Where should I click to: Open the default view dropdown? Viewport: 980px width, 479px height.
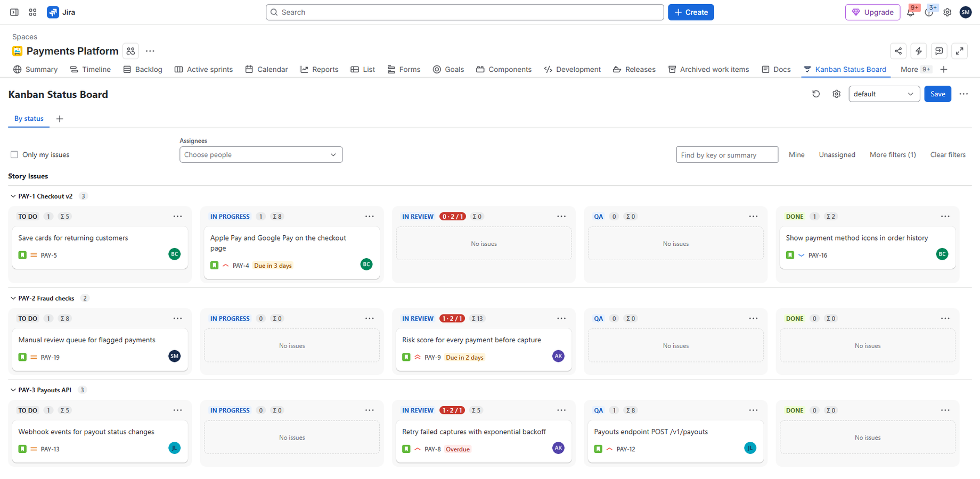[x=884, y=94]
